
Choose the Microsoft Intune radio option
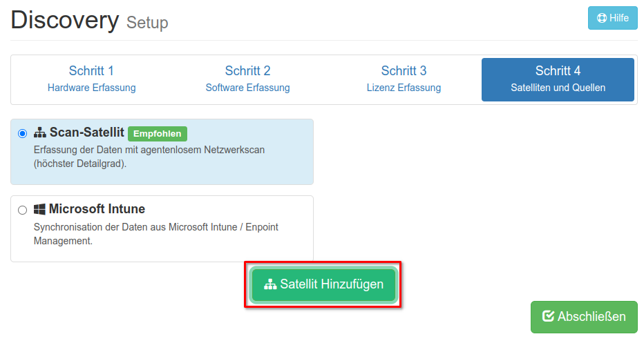tap(23, 210)
